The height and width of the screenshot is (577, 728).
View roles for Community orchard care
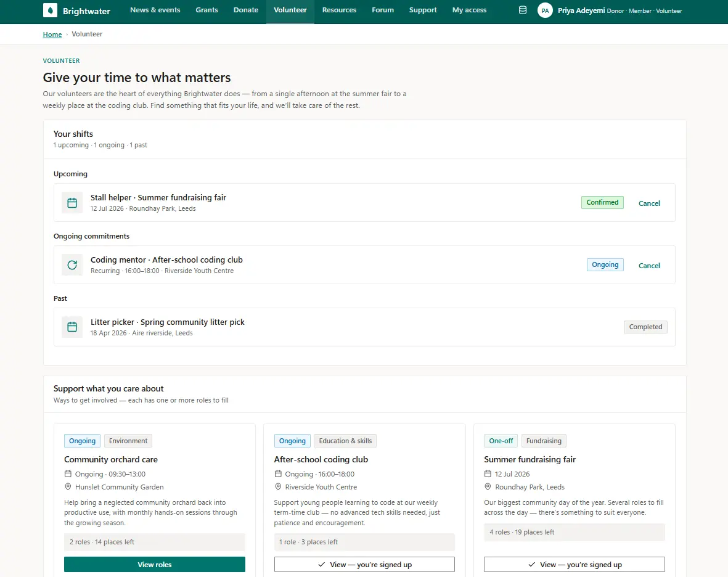[155, 565]
